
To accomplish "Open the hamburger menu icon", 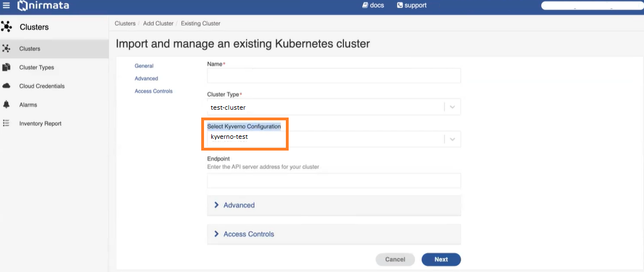I will tap(6, 6).
